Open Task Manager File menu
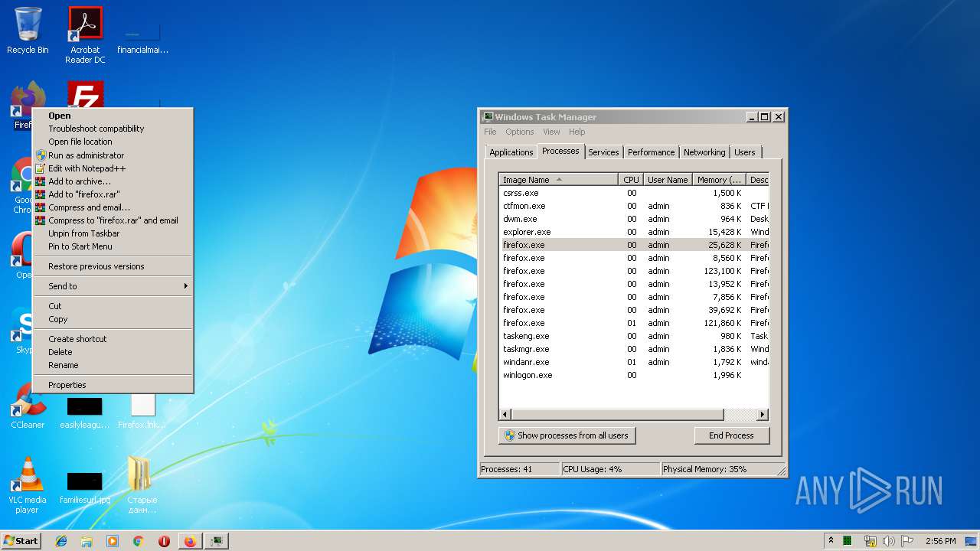Screen dimensions: 980x551 490,132
